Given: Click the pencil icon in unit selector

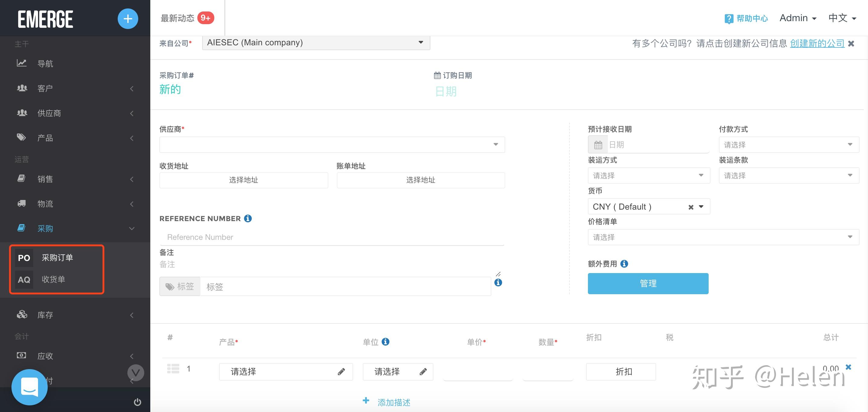Looking at the screenshot, I should (423, 372).
